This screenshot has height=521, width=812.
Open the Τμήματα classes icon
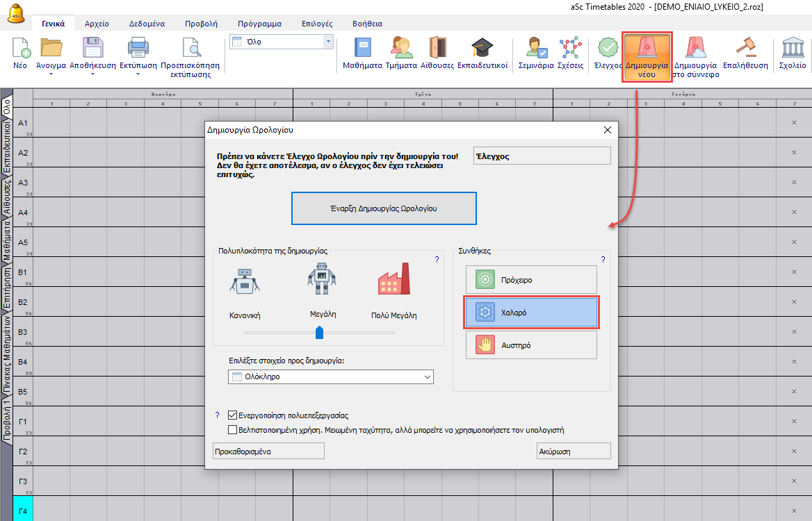[x=401, y=49]
